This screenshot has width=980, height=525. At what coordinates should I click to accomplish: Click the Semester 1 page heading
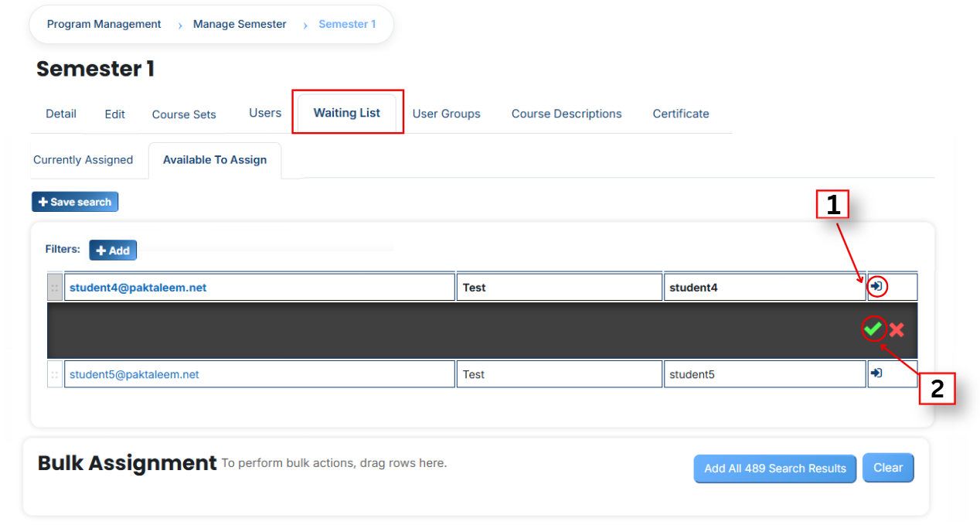pos(95,69)
